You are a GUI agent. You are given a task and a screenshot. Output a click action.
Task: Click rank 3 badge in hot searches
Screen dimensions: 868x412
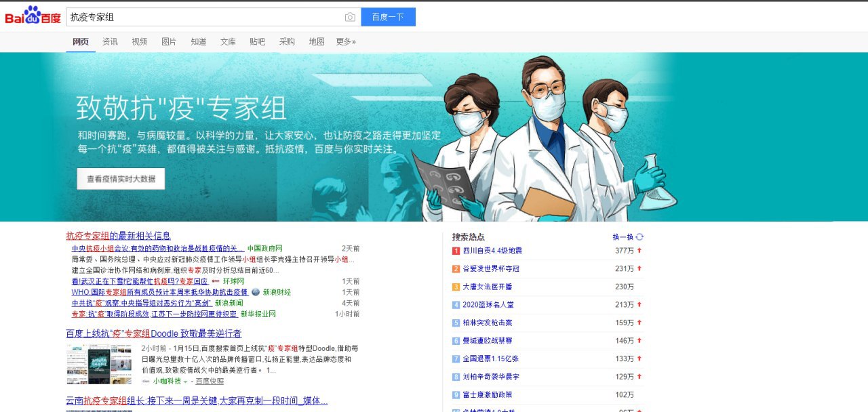pos(456,287)
